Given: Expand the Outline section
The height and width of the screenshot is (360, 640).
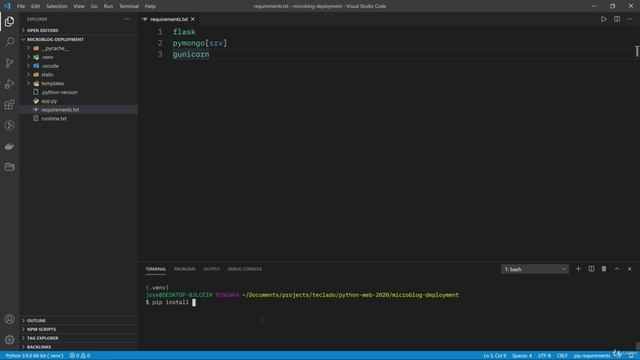Looking at the screenshot, I should pos(78,320).
